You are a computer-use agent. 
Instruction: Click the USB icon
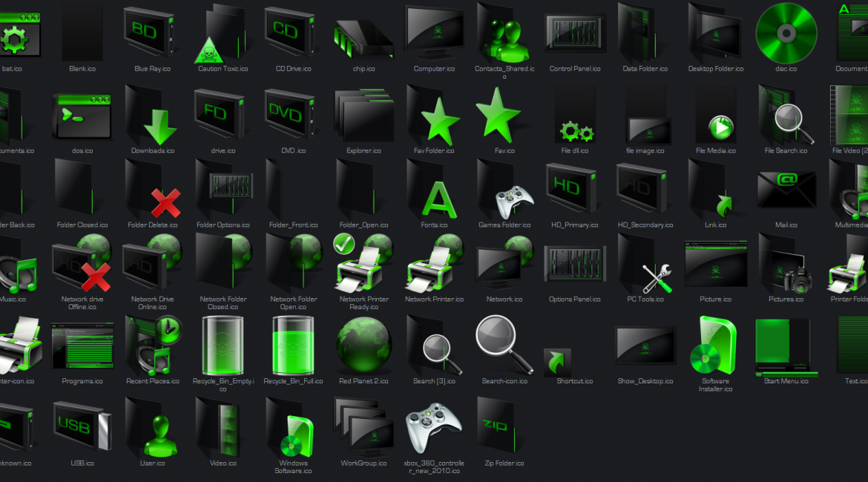tap(82, 426)
